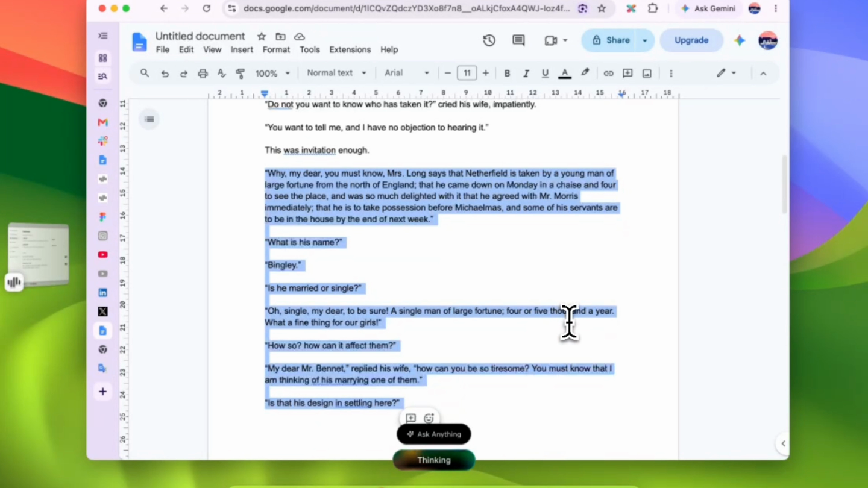Click the Ask Anything button

434,434
